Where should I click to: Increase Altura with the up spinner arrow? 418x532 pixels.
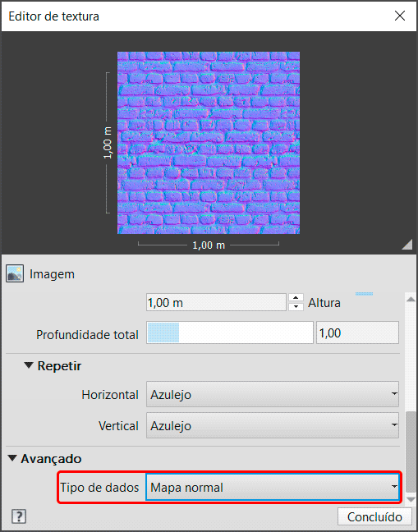point(296,297)
